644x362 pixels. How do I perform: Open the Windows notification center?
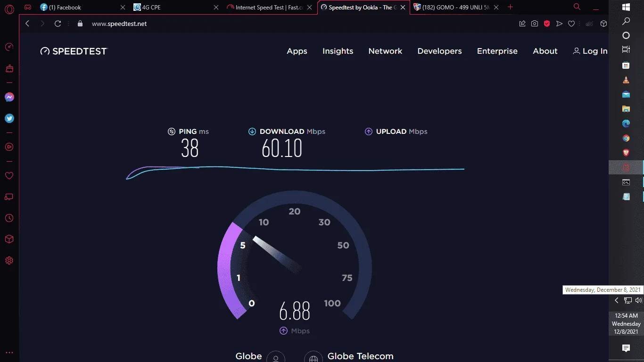tap(626, 348)
